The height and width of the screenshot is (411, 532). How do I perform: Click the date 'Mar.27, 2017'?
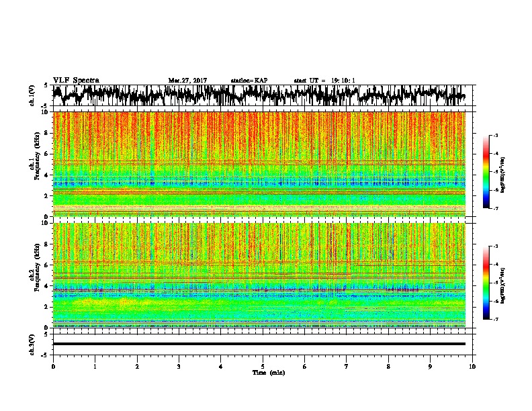pyautogui.click(x=187, y=81)
